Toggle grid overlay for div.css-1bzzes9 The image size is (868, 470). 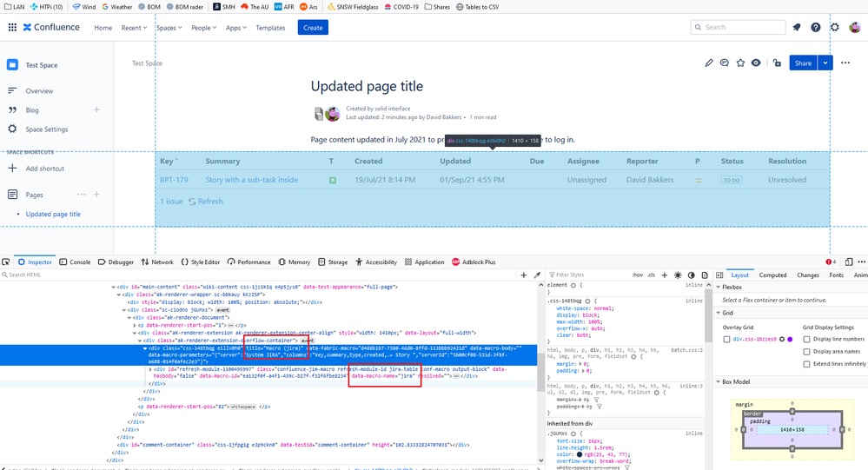[x=726, y=339]
